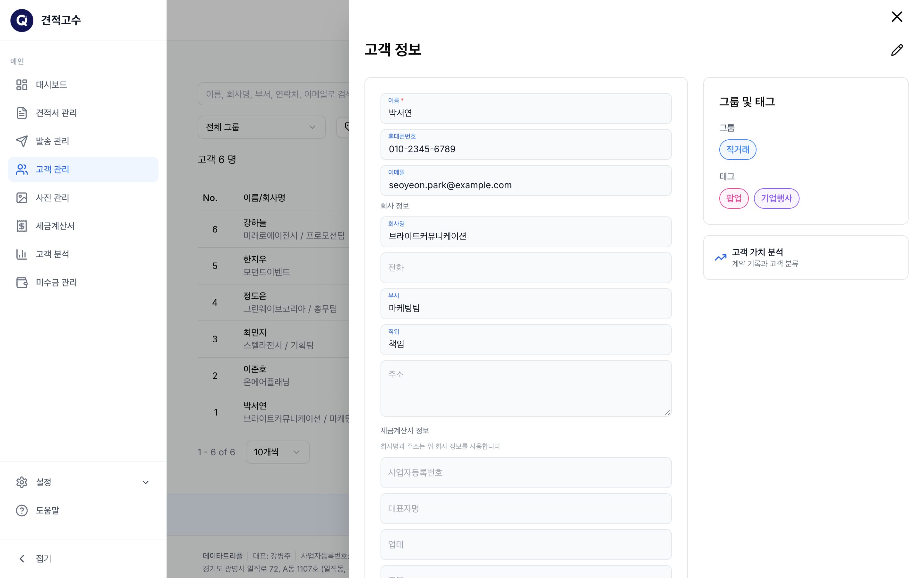Click the 고객 가치 분석 trend icon
The width and height of the screenshot is (924, 578).
tap(720, 258)
